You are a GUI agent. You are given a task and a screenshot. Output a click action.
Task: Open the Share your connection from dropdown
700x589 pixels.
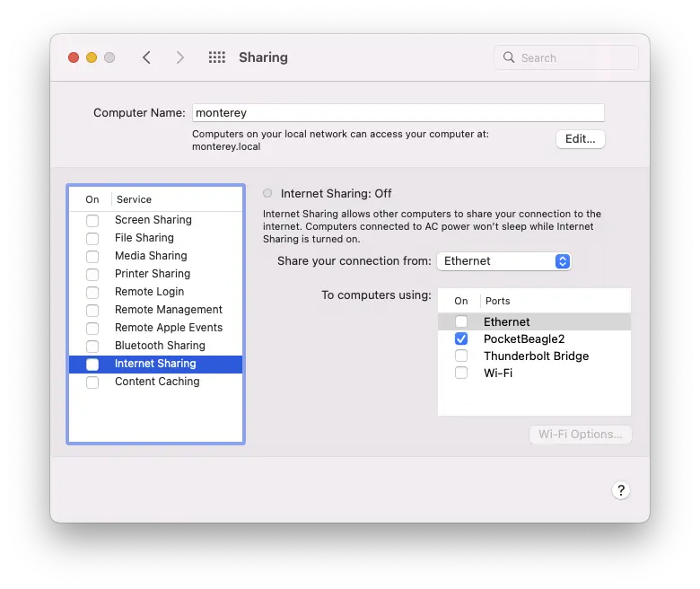pyautogui.click(x=504, y=261)
